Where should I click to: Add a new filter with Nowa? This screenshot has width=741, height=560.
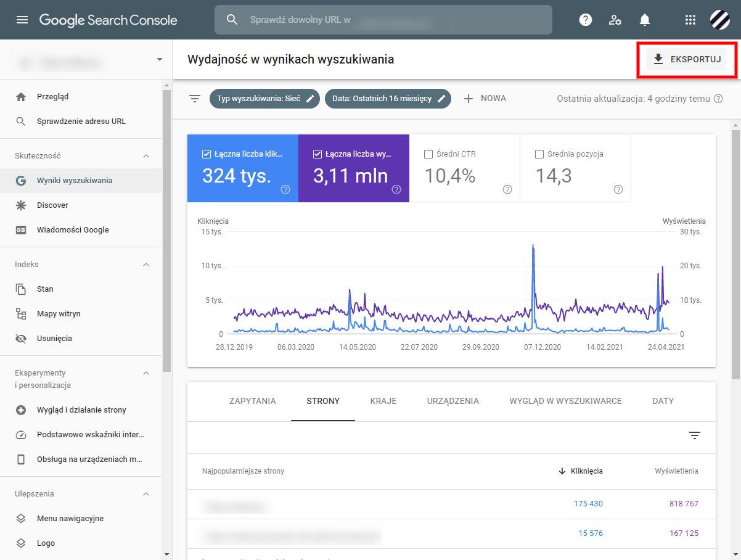485,99
